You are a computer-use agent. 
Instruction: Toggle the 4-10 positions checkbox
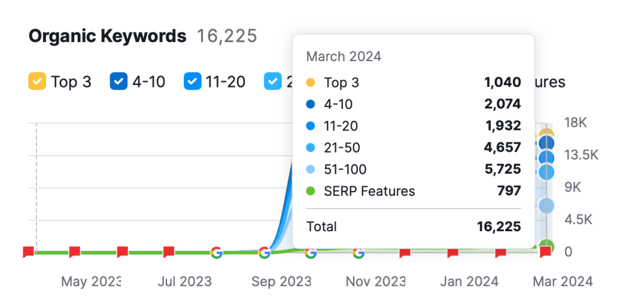(x=118, y=82)
